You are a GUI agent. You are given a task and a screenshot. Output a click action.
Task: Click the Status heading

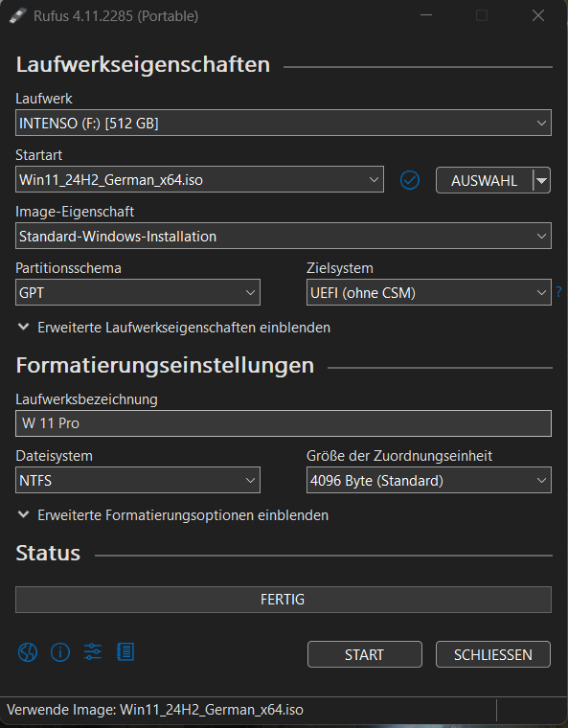coord(48,553)
